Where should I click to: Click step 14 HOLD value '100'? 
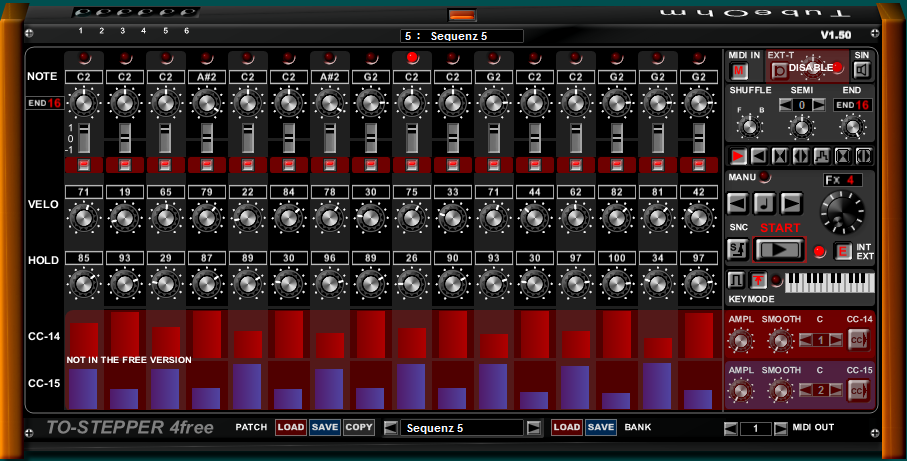click(617, 258)
